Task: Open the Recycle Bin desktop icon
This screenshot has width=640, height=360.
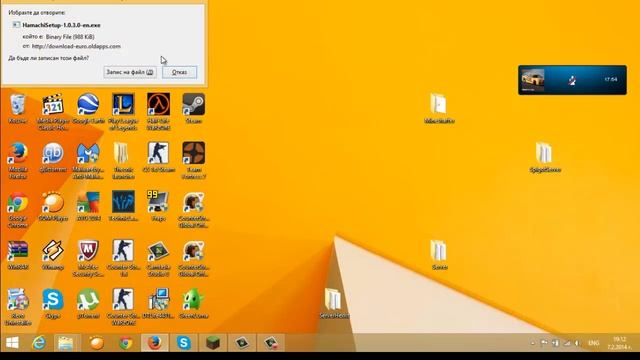Action: pos(18,109)
